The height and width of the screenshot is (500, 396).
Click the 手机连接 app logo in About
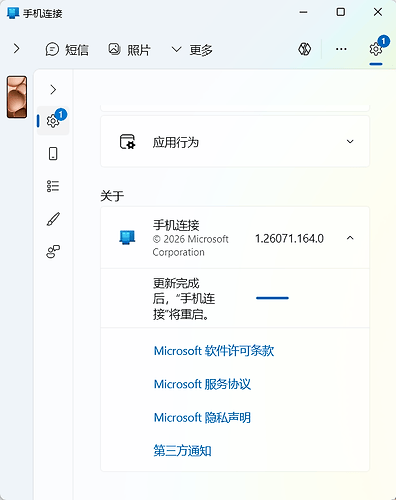pos(127,238)
